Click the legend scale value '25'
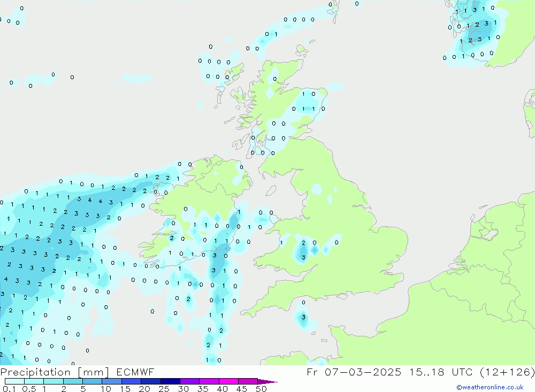Viewport: 535px width, 392px height. pyautogui.click(x=164, y=389)
